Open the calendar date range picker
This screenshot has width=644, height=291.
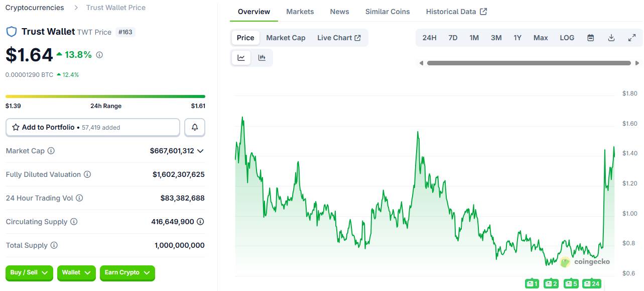pos(591,38)
